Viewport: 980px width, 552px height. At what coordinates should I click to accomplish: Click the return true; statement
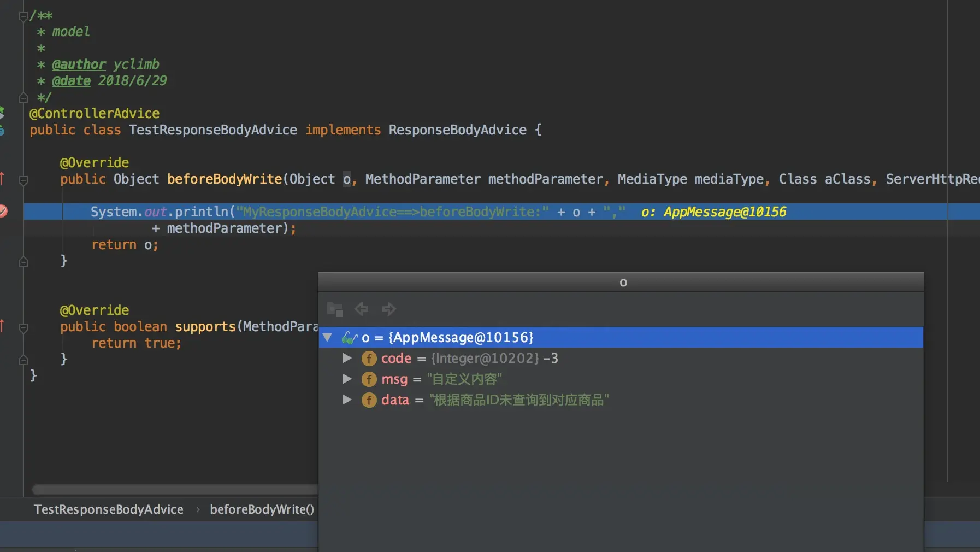pos(136,343)
